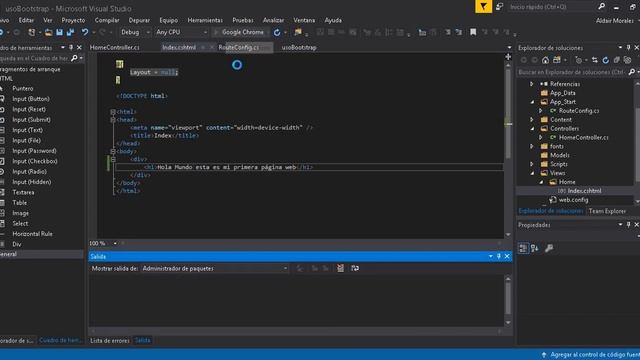
Task: Click the Save file toolbar icon
Action: click(x=60, y=32)
